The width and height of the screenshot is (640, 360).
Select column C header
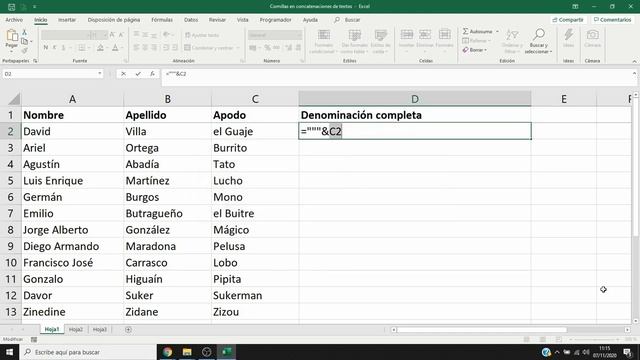255,99
